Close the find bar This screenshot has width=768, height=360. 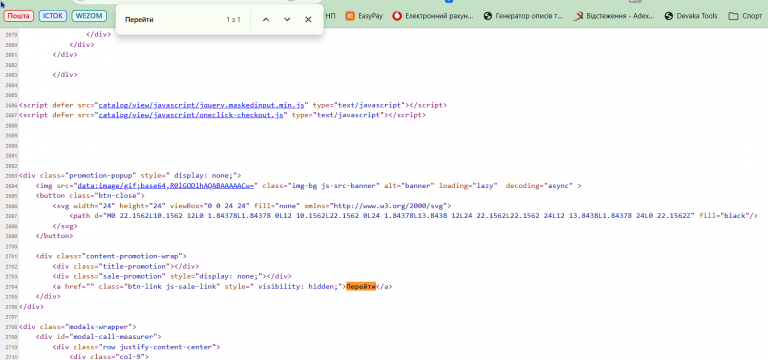(308, 20)
